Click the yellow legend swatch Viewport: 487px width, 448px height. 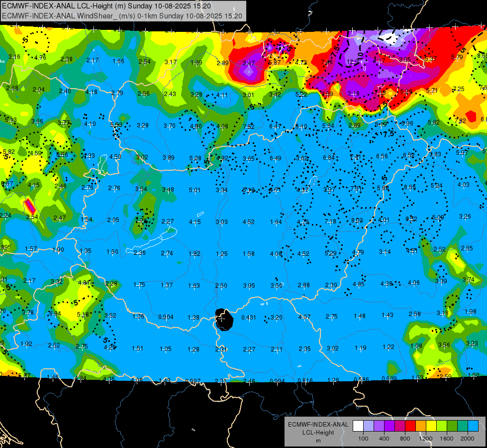click(x=431, y=426)
